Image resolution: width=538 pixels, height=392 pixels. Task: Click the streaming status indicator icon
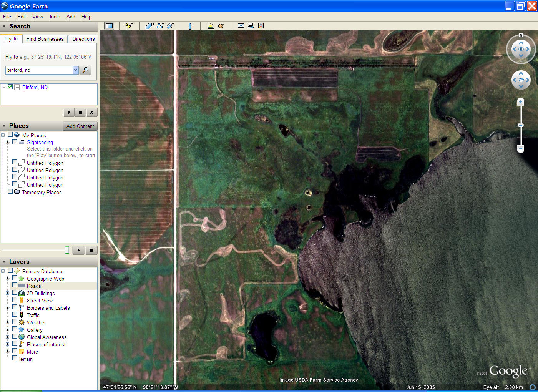533,387
